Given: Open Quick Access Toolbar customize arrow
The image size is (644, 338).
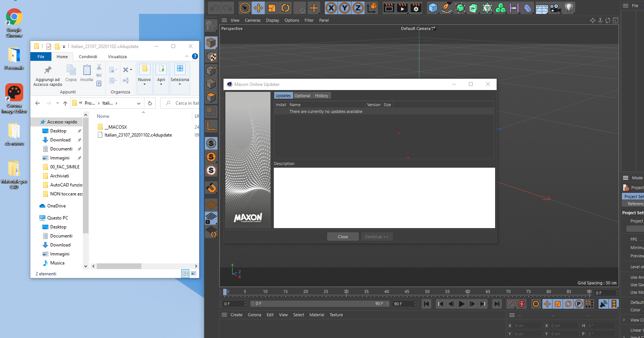Looking at the screenshot, I should 64,47.
